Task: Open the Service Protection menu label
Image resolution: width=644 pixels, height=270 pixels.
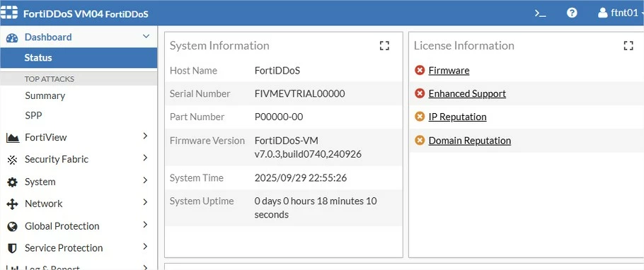Action: (64, 248)
